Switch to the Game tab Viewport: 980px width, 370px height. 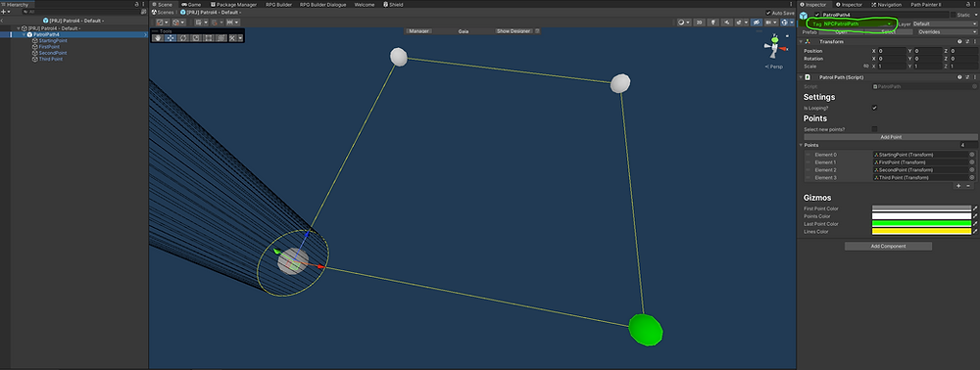coord(191,4)
